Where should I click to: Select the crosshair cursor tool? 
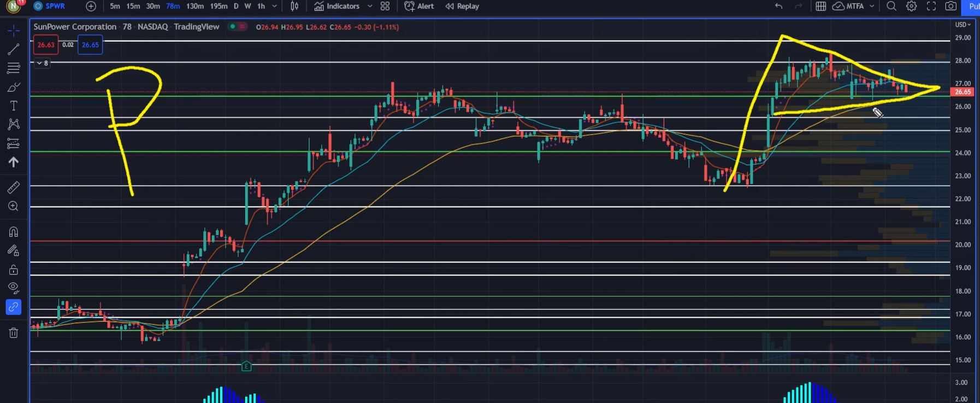pyautogui.click(x=14, y=30)
